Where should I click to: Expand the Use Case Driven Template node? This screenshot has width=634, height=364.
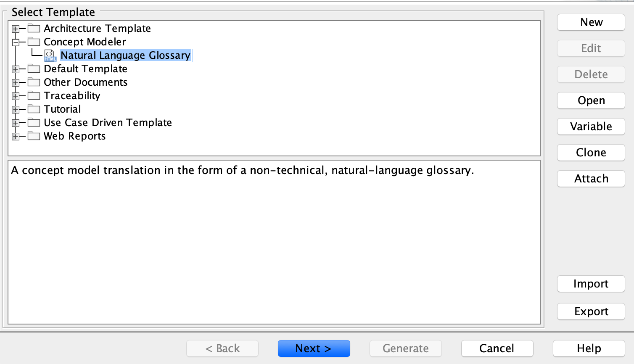pyautogui.click(x=16, y=123)
